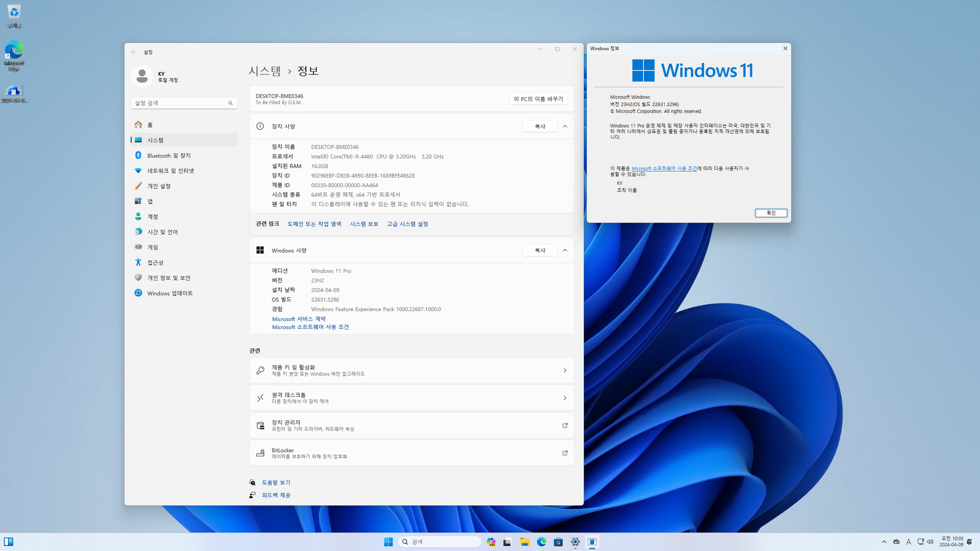Select the 2024-04-0... desktop shortcut
Image resolution: width=980 pixels, height=551 pixels.
tap(14, 93)
